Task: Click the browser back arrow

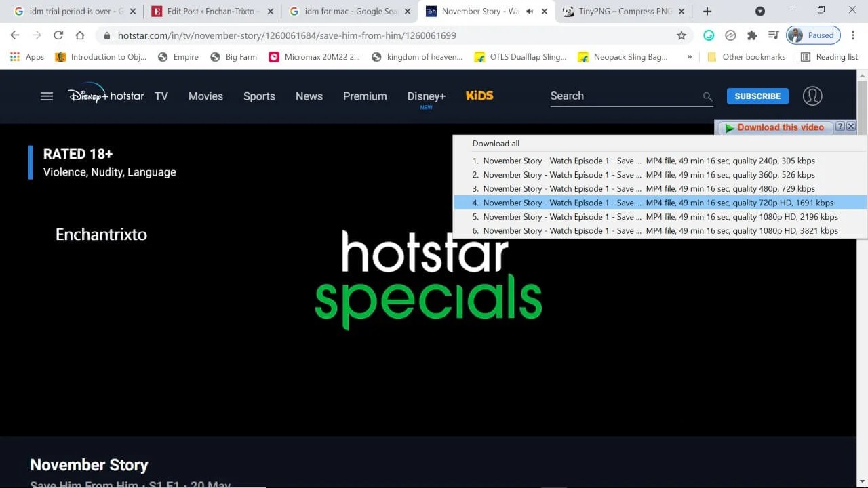Action: (15, 35)
